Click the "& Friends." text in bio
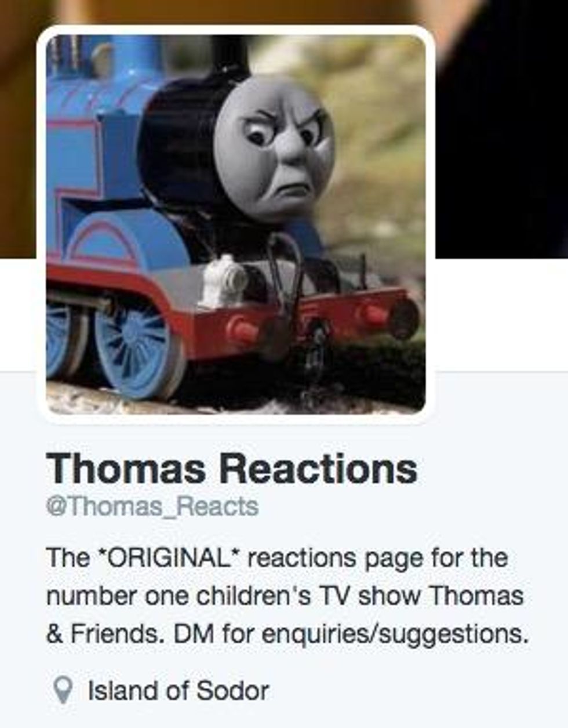The width and height of the screenshot is (568, 728). point(107,635)
